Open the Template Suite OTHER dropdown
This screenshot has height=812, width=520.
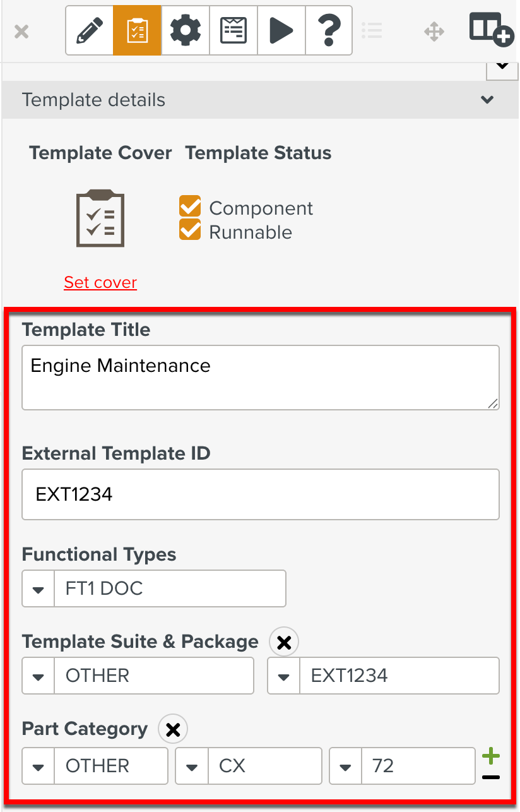click(38, 676)
